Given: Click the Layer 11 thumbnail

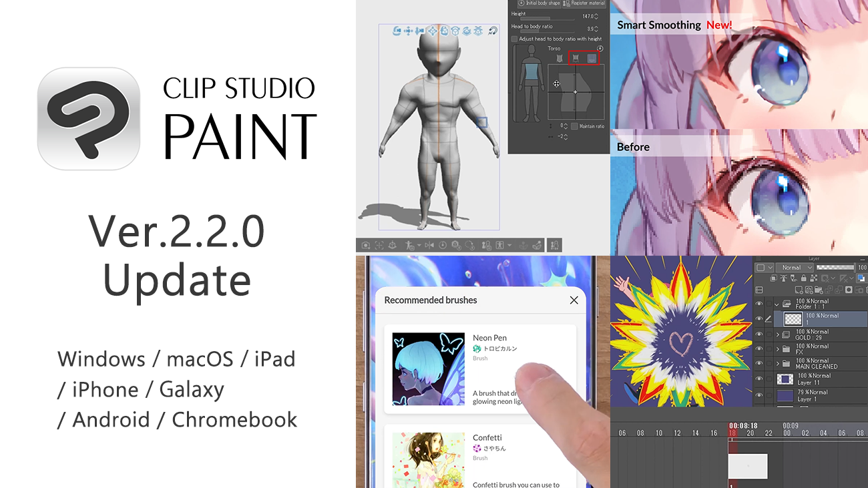Looking at the screenshot, I should pyautogui.click(x=785, y=379).
